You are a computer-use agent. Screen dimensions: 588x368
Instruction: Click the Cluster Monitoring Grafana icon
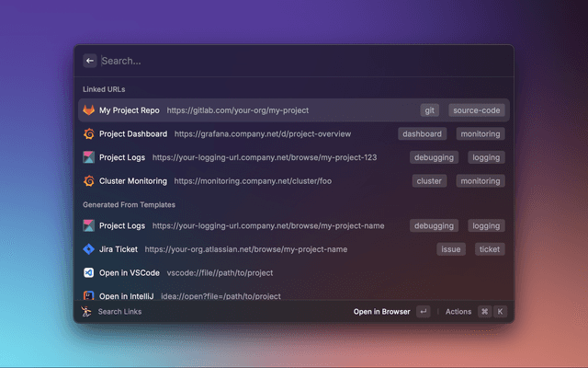tap(88, 181)
